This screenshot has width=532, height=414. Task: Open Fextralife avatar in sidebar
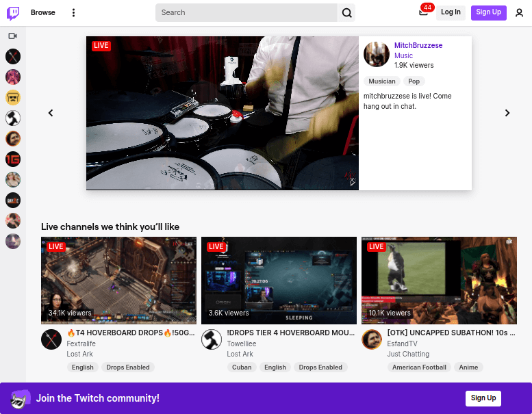(x=13, y=56)
